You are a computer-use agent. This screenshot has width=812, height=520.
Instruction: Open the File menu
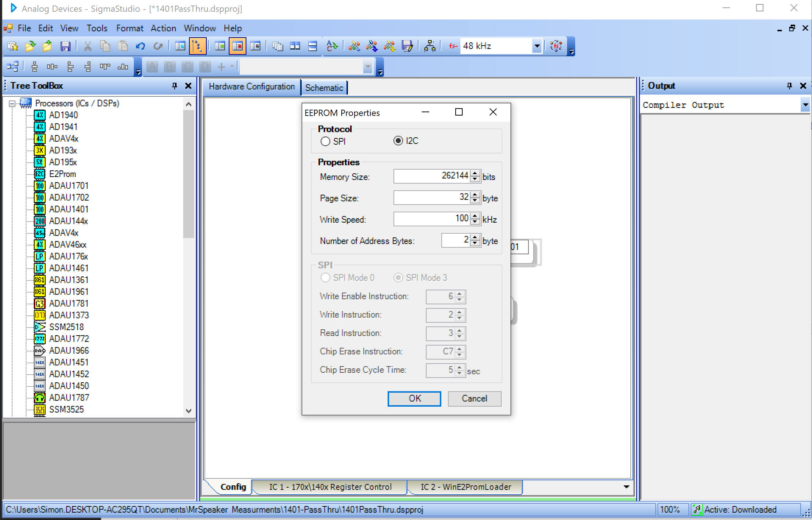pos(24,28)
